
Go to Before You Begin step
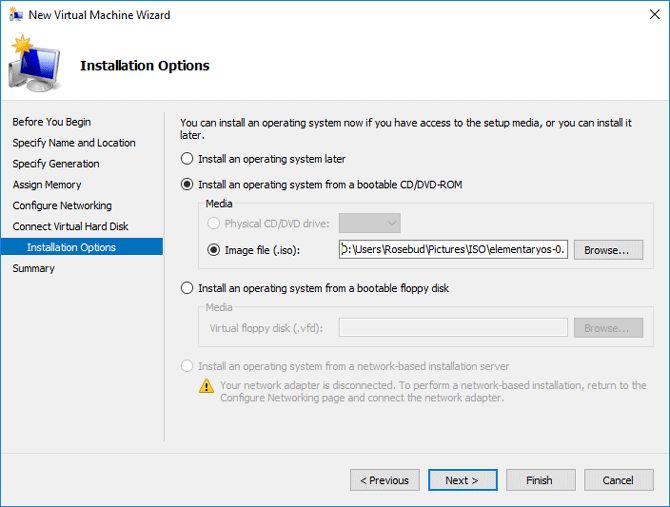tap(51, 122)
